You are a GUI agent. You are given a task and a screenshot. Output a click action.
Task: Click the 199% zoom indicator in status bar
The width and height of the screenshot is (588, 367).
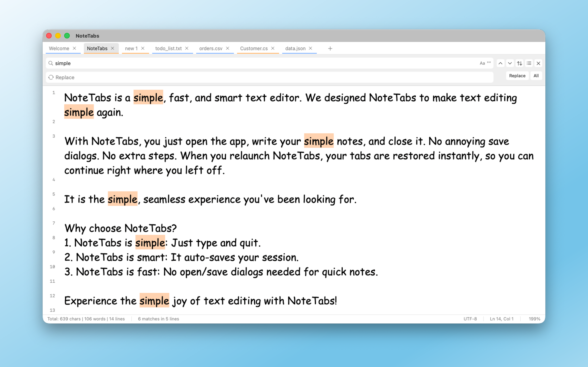click(534, 319)
